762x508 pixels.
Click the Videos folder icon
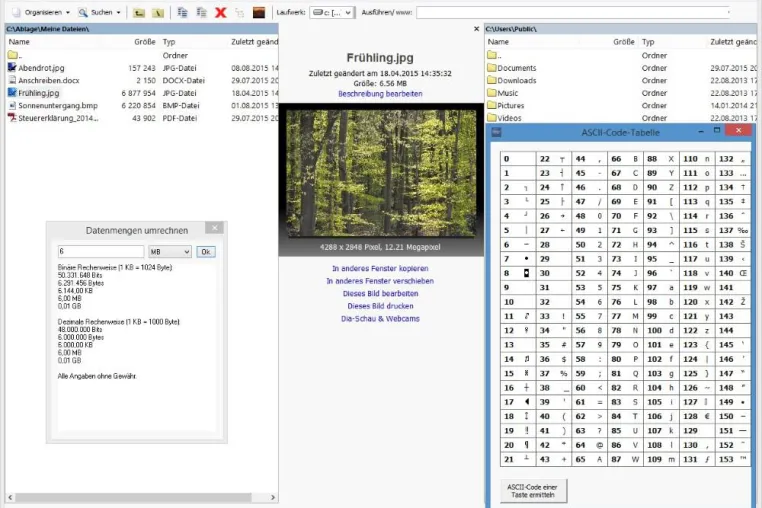point(492,118)
